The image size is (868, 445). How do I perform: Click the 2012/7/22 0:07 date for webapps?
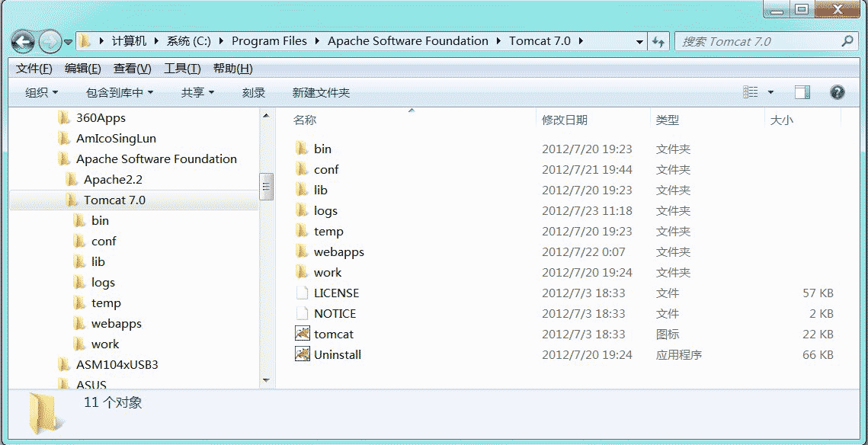pos(584,251)
